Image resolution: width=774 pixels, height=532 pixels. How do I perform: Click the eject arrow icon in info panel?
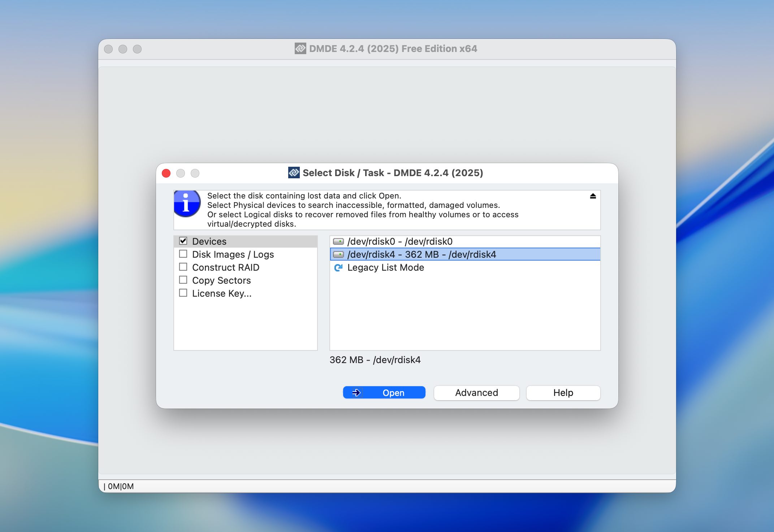click(593, 196)
